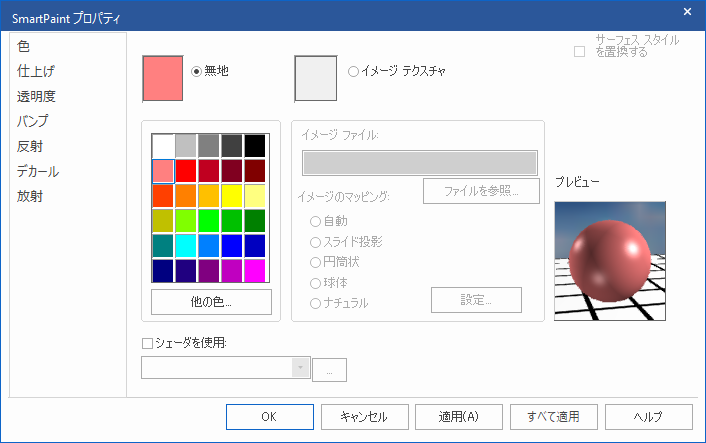The height and width of the screenshot is (443, 706).
Task: Pick the dark gray swatch
Action: (x=232, y=146)
